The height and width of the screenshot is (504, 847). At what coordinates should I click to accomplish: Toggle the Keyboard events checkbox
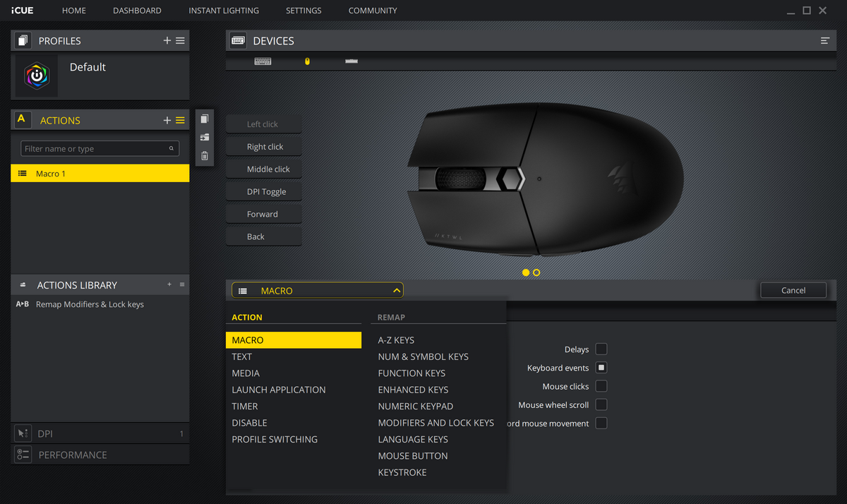(601, 368)
